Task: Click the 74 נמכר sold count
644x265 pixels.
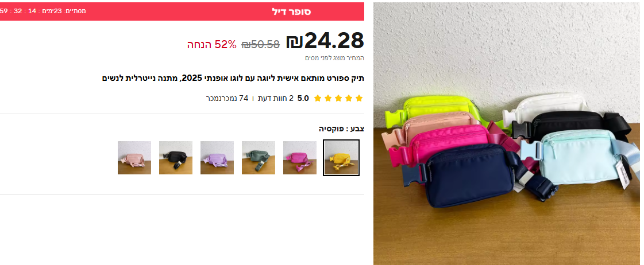Action: [227, 98]
